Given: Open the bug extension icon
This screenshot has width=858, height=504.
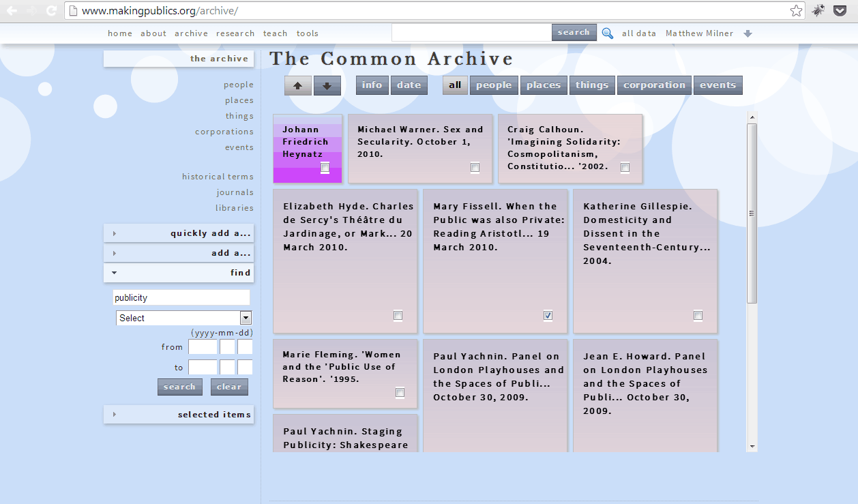Looking at the screenshot, I should pyautogui.click(x=818, y=10).
